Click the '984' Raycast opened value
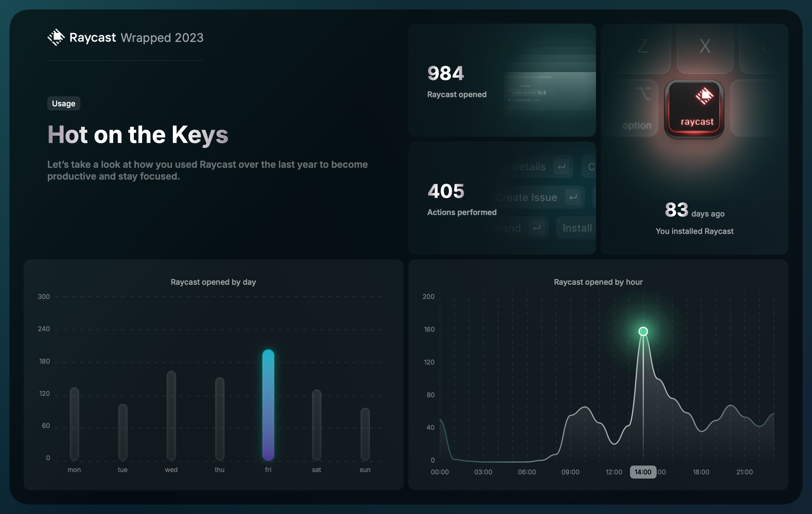This screenshot has height=514, width=812. (x=446, y=73)
